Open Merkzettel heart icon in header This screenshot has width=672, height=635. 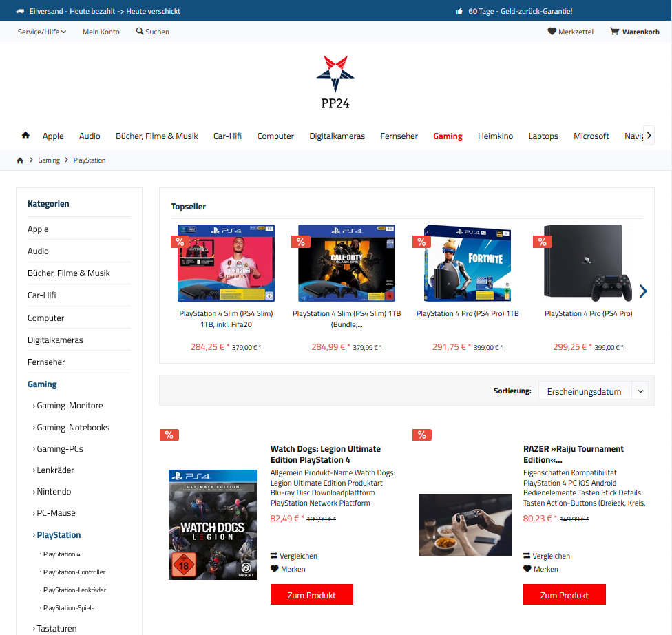click(x=552, y=31)
